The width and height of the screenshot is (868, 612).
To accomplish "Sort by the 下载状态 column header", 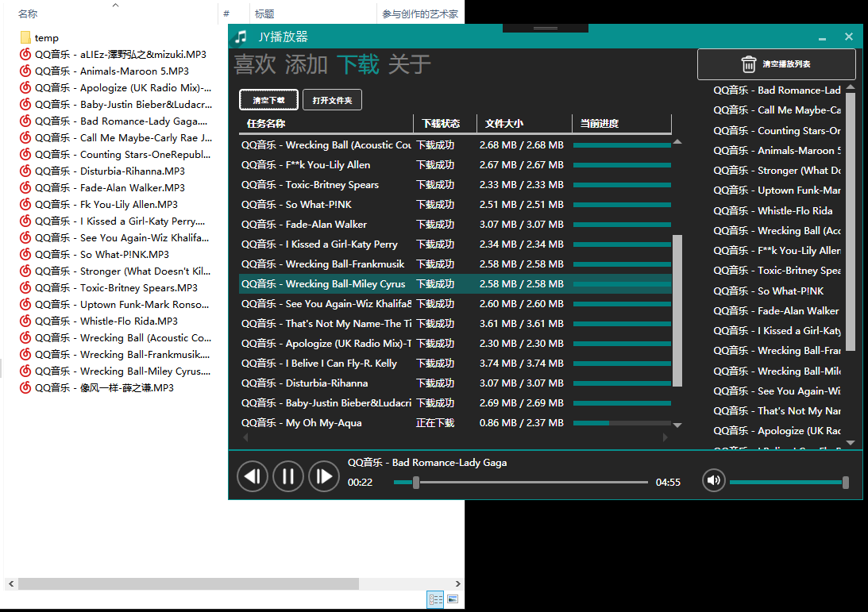I will 445,123.
